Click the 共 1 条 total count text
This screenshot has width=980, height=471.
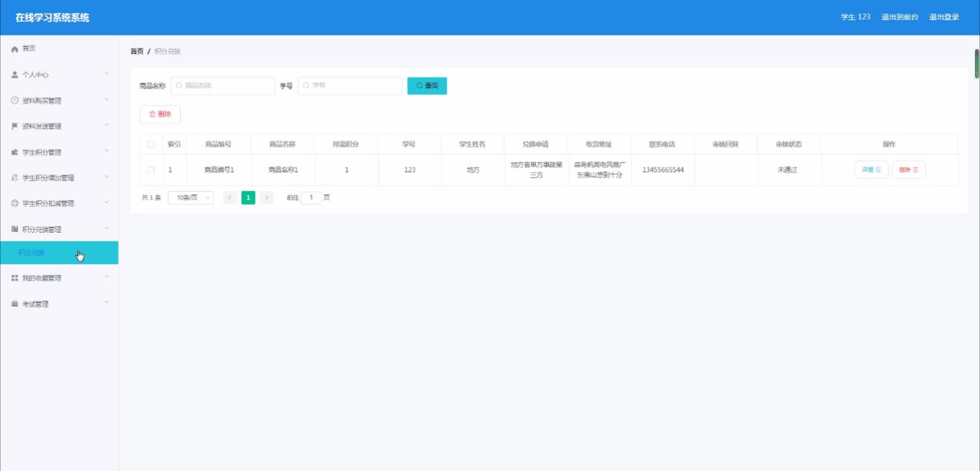coord(151,197)
